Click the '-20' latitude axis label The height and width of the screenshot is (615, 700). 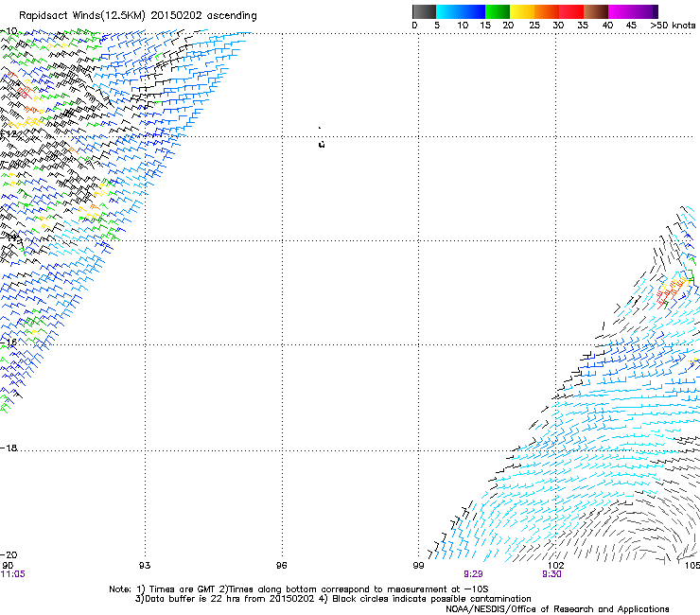coord(9,555)
